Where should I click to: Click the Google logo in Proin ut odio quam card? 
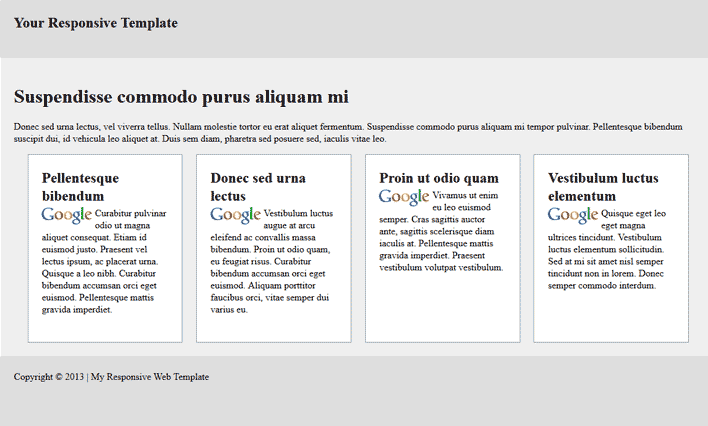click(404, 197)
